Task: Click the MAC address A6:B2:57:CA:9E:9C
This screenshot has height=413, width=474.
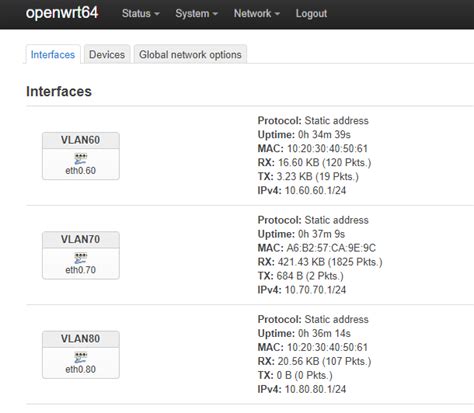Action: (331, 248)
